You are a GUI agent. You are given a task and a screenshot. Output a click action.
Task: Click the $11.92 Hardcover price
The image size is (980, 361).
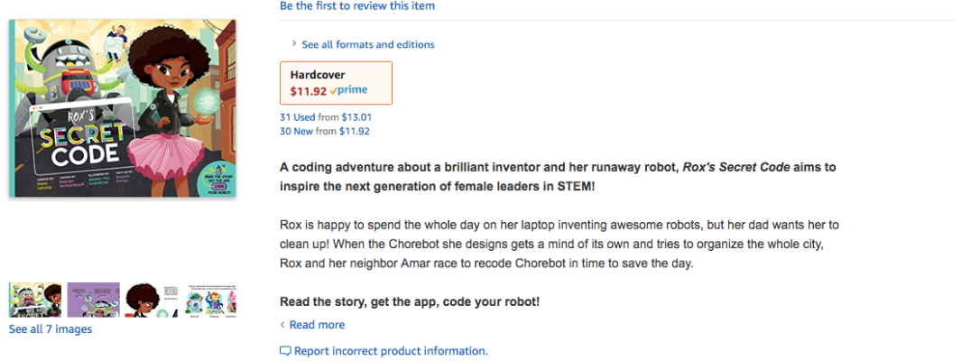(308, 91)
